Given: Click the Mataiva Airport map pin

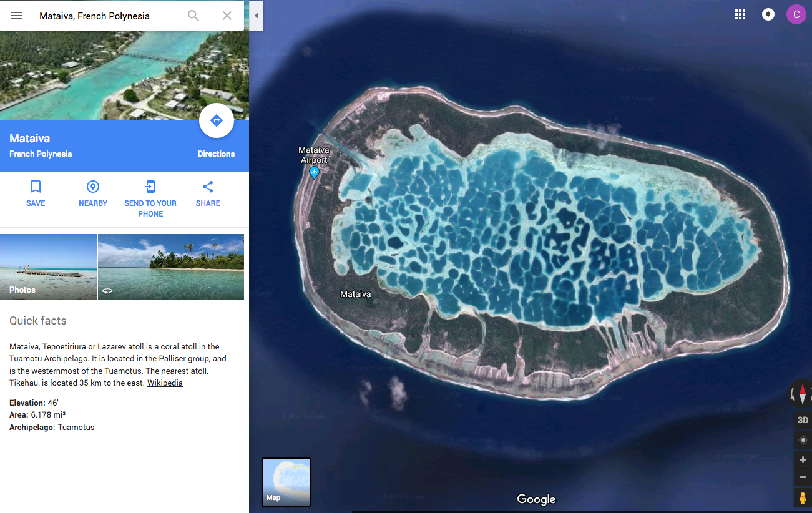Looking at the screenshot, I should [314, 172].
